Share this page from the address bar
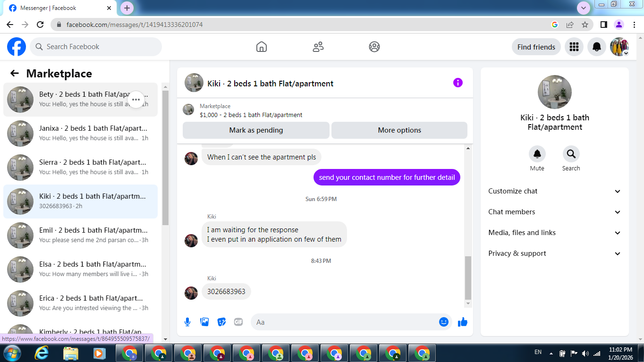The image size is (644, 362). pyautogui.click(x=570, y=25)
